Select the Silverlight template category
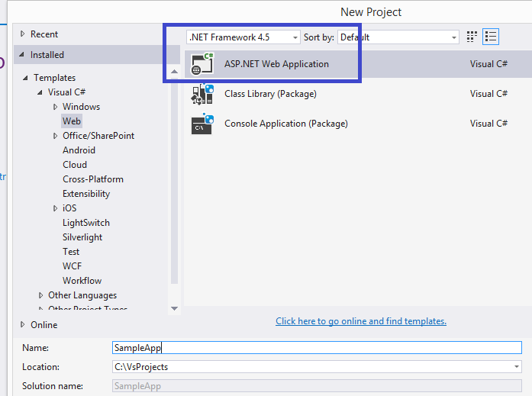 (x=82, y=237)
